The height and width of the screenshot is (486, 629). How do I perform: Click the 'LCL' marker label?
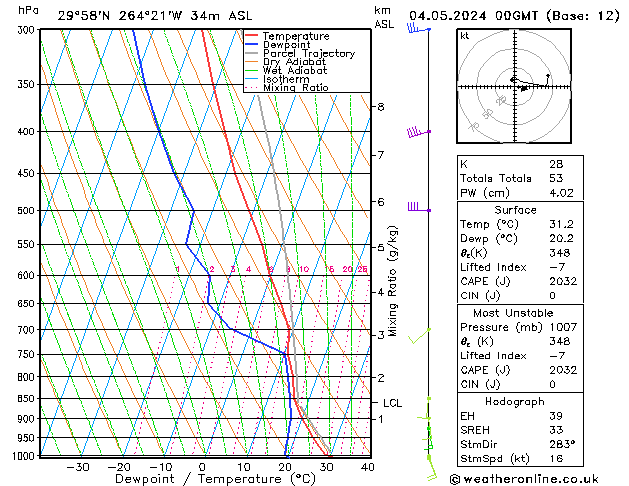pos(392,403)
